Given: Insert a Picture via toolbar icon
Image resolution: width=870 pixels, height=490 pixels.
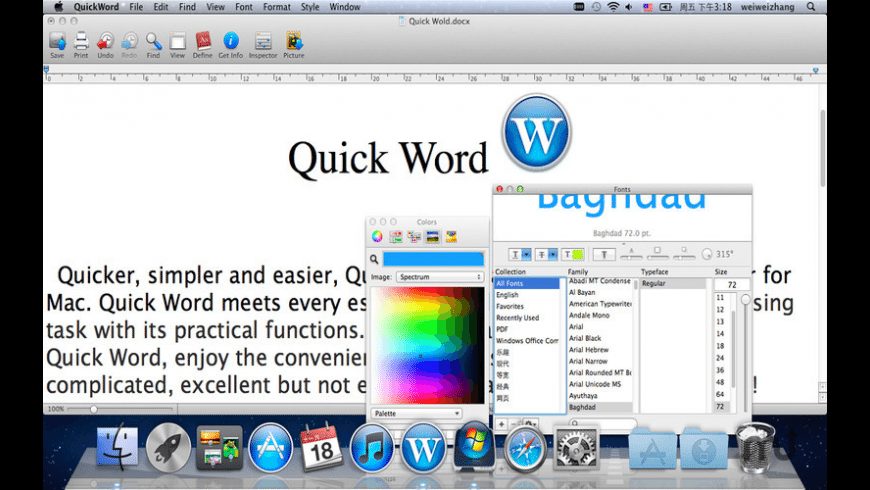Looking at the screenshot, I should [x=294, y=45].
